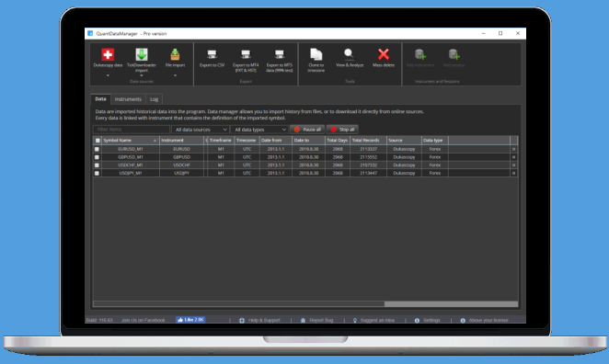Expand the arrow under Dukascopy data
The height and width of the screenshot is (364, 609).
coord(108,75)
